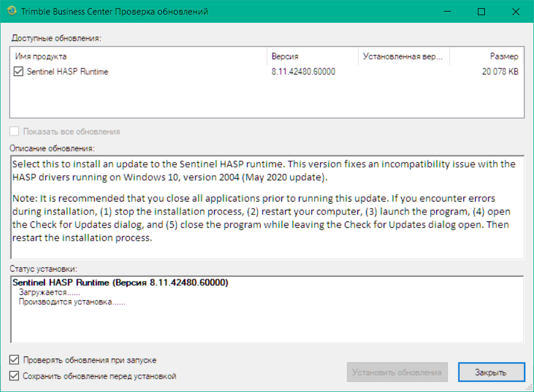534x392 pixels.
Task: Click the Закрыть button
Action: [491, 372]
